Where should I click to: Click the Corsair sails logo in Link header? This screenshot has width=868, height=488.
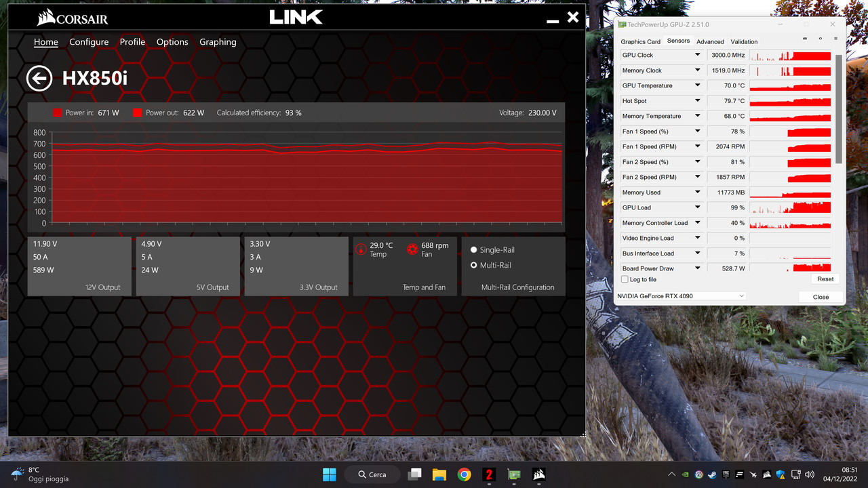point(46,18)
